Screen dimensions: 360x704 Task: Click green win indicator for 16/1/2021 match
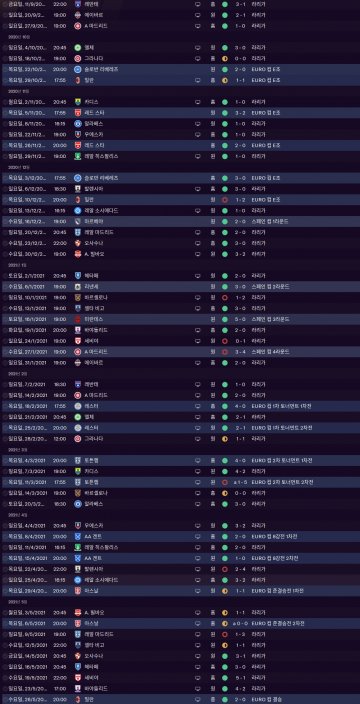click(x=225, y=319)
